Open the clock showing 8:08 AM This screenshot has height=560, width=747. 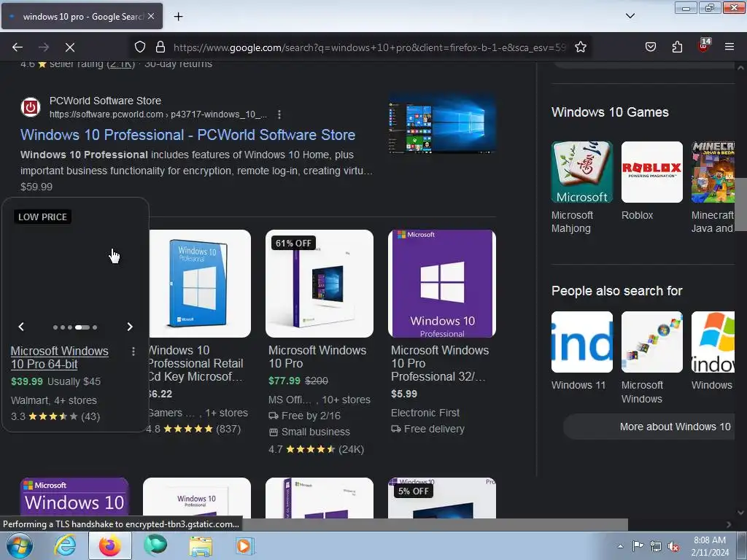(x=710, y=546)
